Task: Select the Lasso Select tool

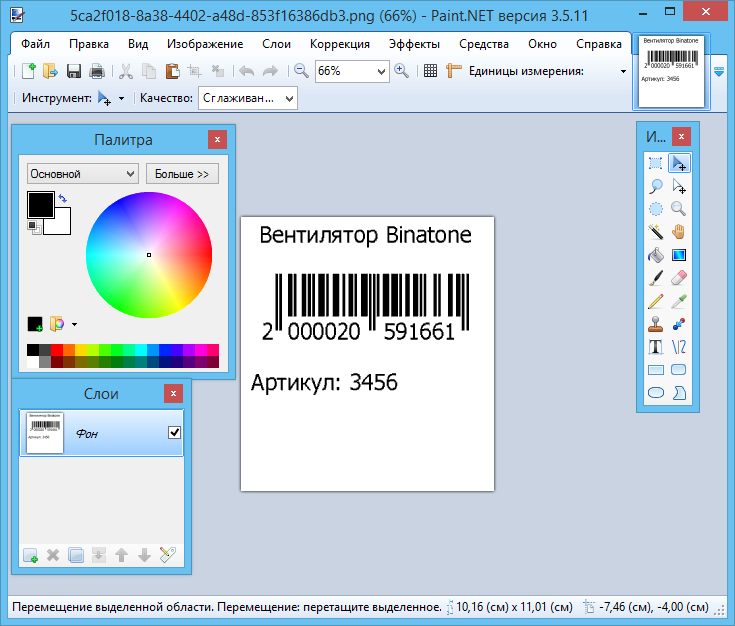Action: pyautogui.click(x=655, y=186)
